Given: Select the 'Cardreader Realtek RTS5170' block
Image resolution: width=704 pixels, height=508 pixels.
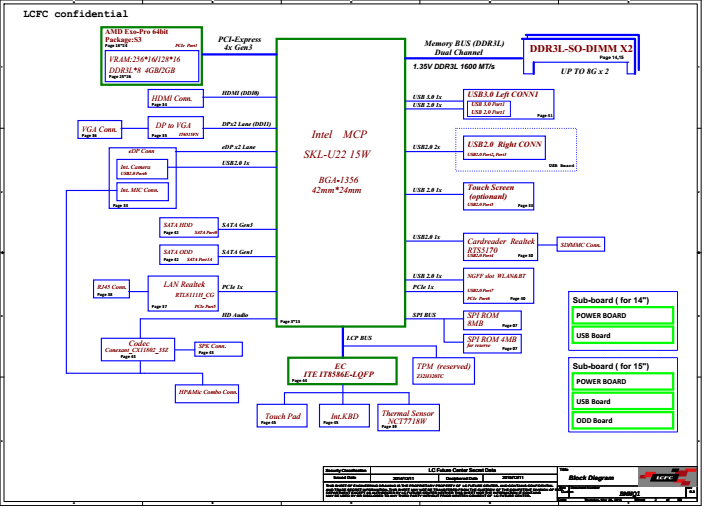Looking at the screenshot, I should coord(500,247).
